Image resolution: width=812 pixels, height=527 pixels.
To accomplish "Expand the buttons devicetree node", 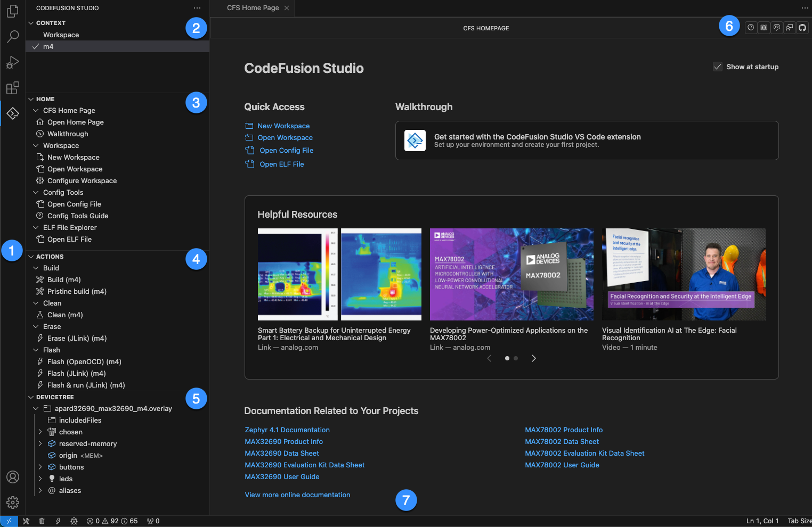I will click(40, 467).
